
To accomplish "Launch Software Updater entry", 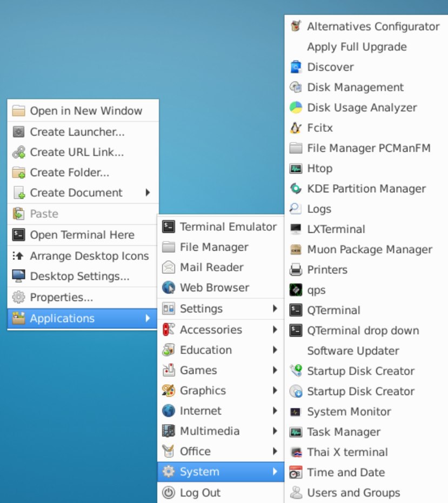I will tap(366, 351).
